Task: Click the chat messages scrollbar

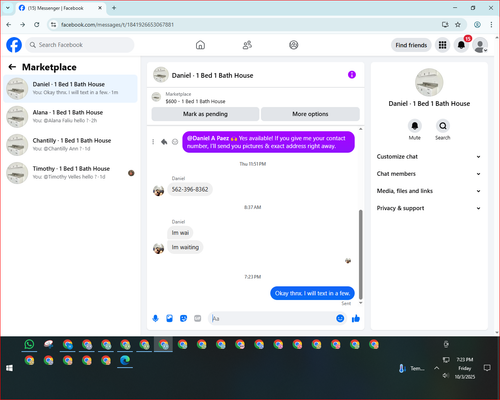Action: [x=360, y=254]
